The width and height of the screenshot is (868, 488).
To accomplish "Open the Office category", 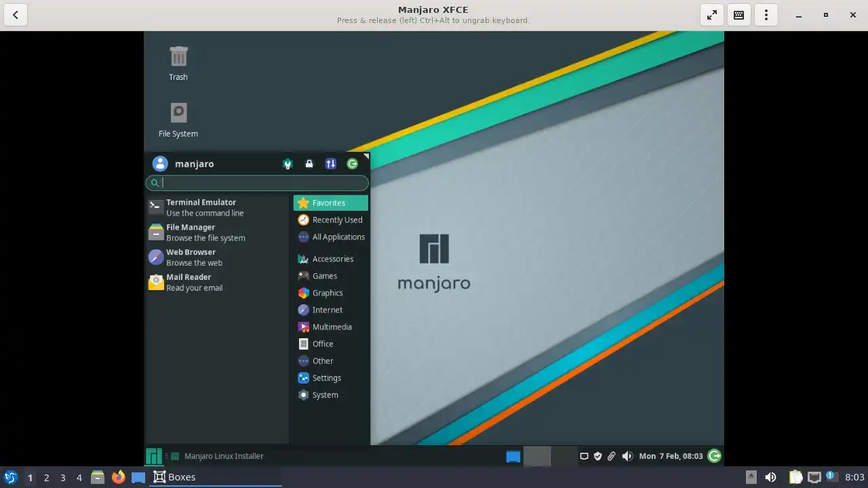I will [x=331, y=344].
